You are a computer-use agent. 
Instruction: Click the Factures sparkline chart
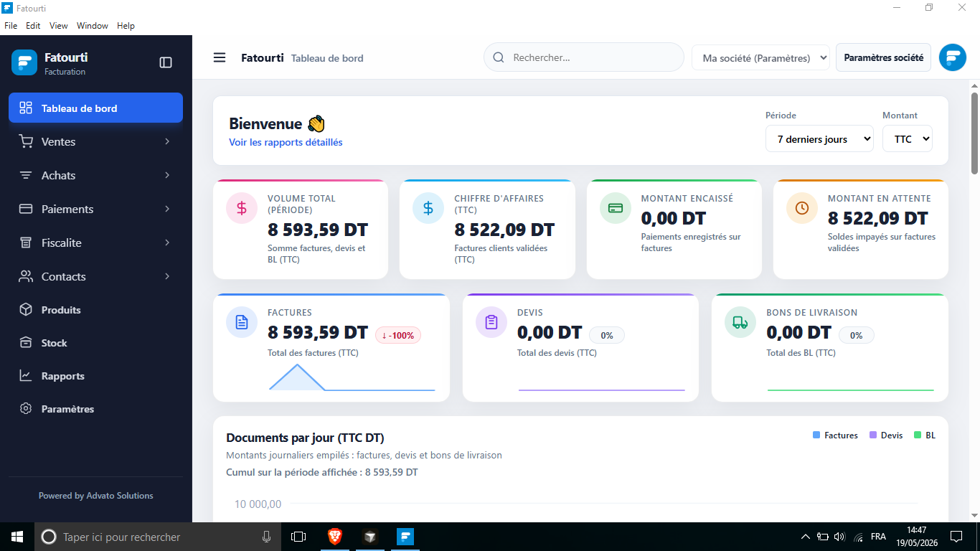(x=352, y=377)
